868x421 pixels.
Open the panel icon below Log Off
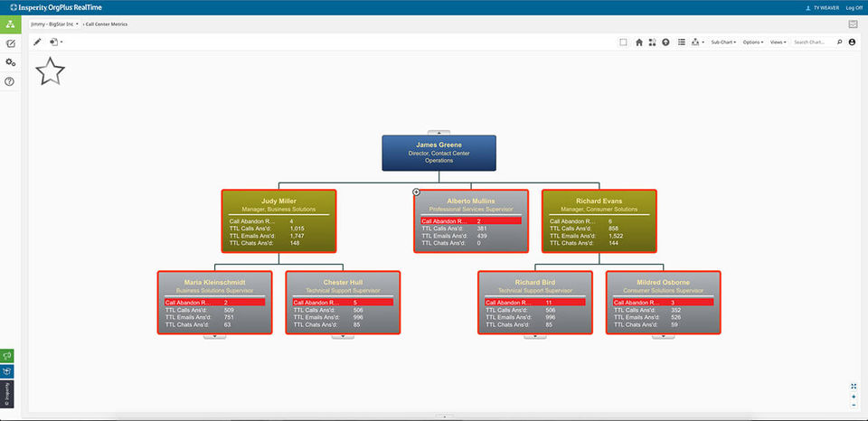(853, 24)
